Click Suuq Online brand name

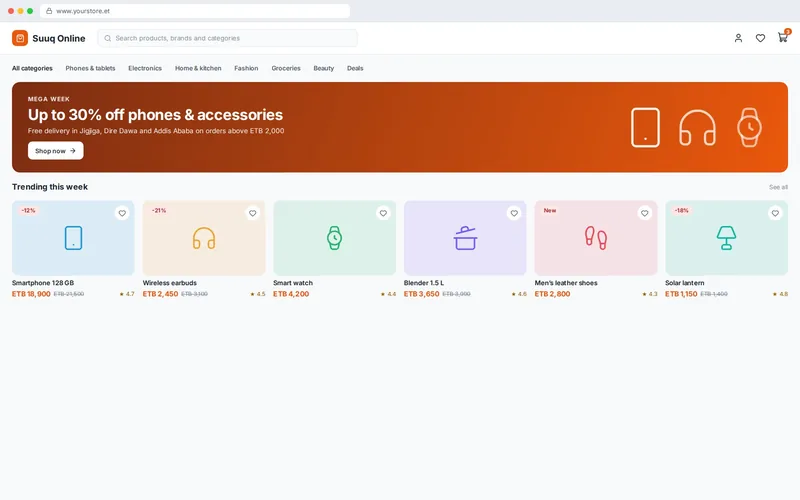pyautogui.click(x=59, y=38)
